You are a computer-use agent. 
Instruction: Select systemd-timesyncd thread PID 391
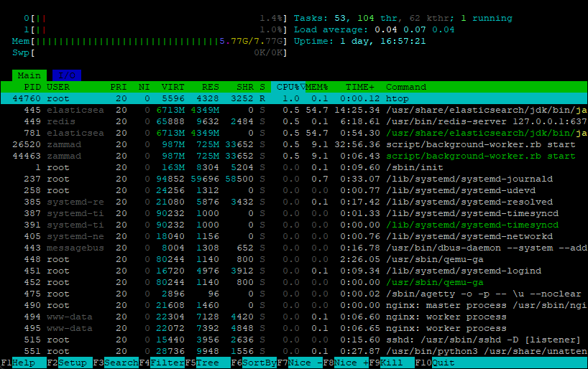(x=294, y=225)
